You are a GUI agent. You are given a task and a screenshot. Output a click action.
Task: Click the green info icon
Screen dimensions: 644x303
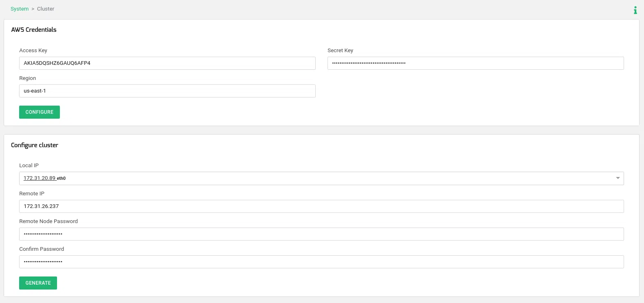[635, 10]
